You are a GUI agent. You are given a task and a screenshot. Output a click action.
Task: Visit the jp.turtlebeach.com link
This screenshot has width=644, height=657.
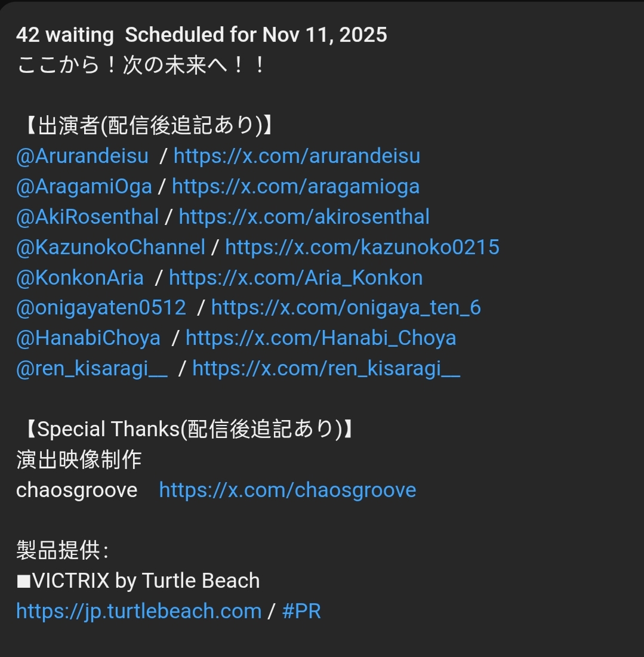click(x=138, y=611)
